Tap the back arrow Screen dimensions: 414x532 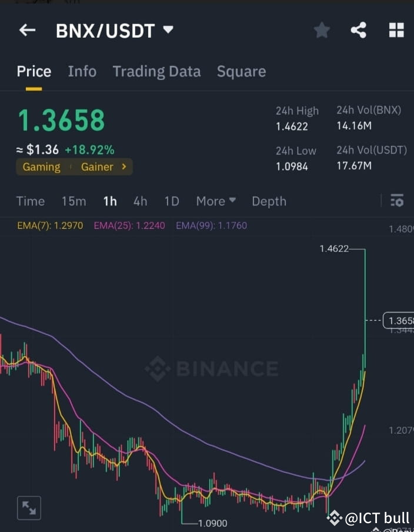coord(27,30)
